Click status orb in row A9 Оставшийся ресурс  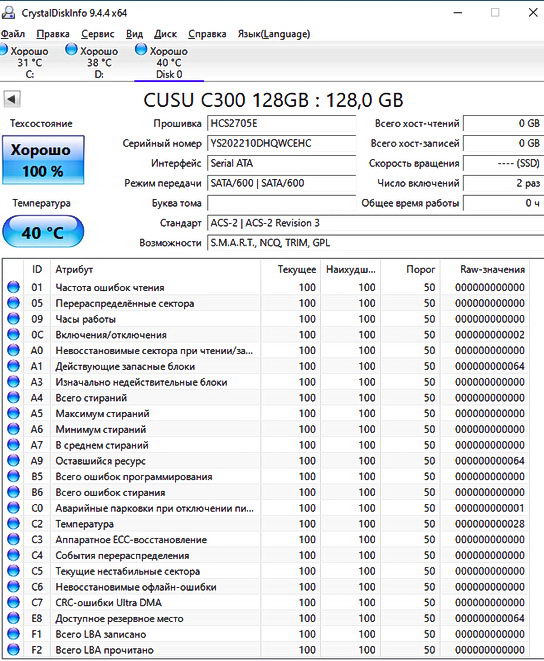[x=13, y=460]
